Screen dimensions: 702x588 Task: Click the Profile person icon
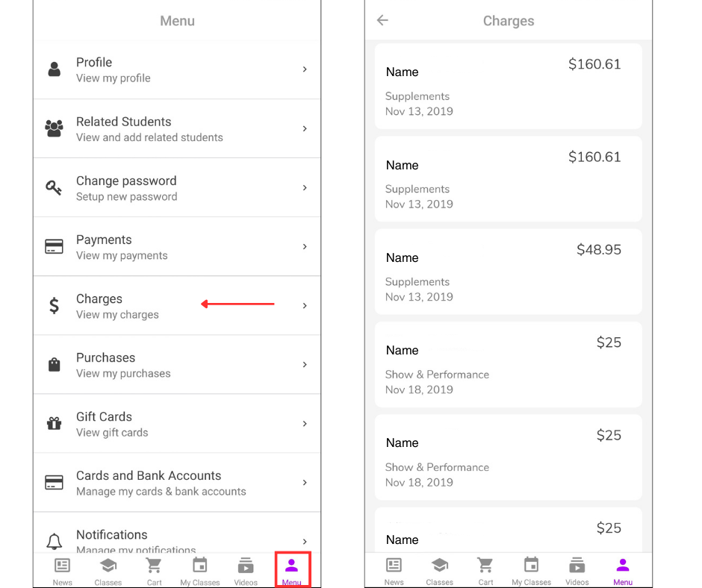coord(54,69)
